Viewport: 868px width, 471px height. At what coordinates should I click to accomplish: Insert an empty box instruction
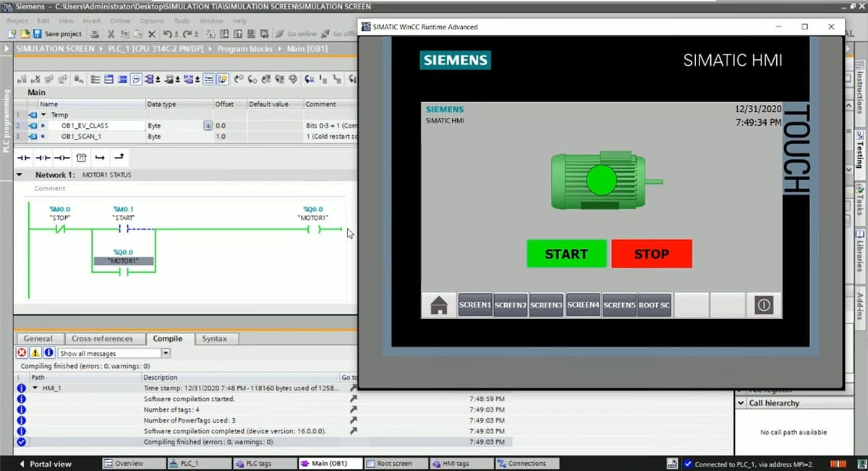tap(81, 157)
